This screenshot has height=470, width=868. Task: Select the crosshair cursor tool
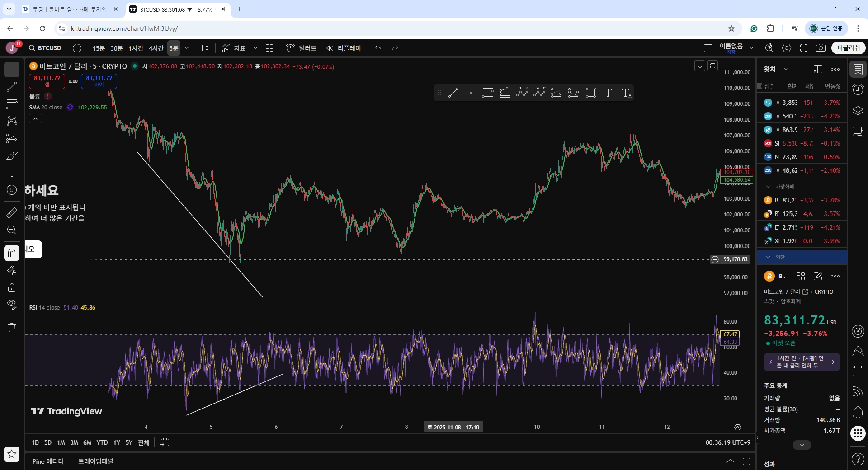(12, 70)
